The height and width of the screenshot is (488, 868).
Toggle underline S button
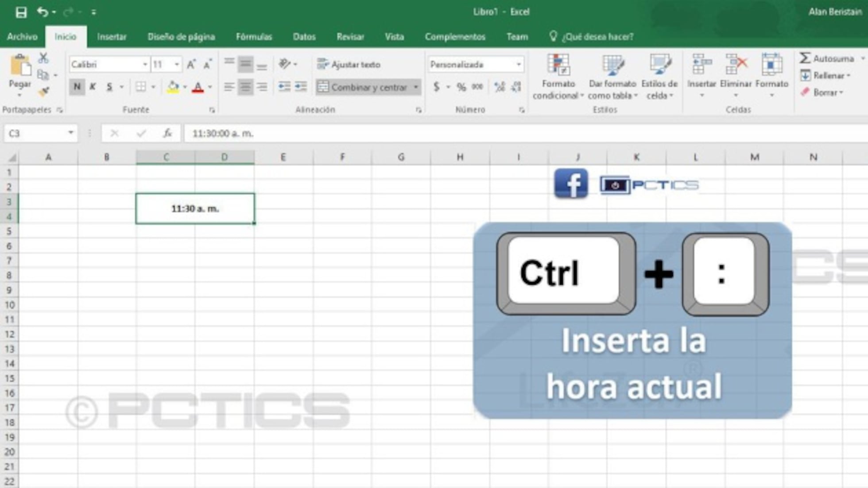point(109,87)
